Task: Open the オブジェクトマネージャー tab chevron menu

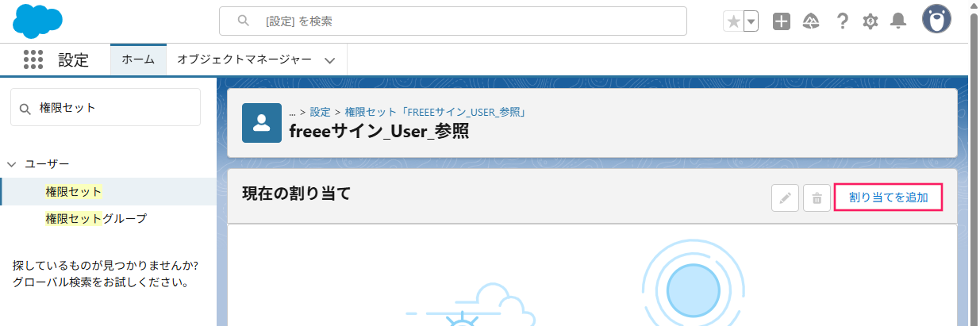Action: [x=330, y=60]
